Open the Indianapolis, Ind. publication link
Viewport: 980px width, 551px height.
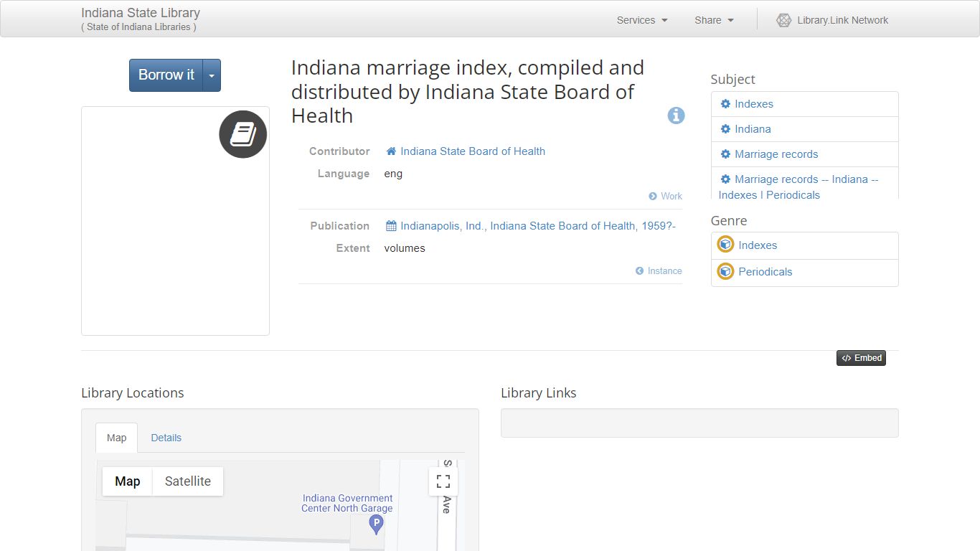(x=538, y=226)
